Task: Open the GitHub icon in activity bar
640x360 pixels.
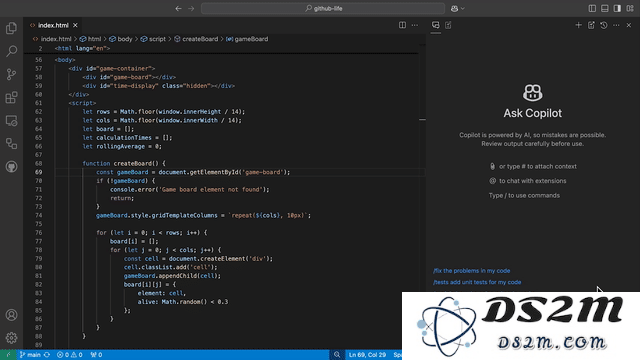Action: coord(11,167)
